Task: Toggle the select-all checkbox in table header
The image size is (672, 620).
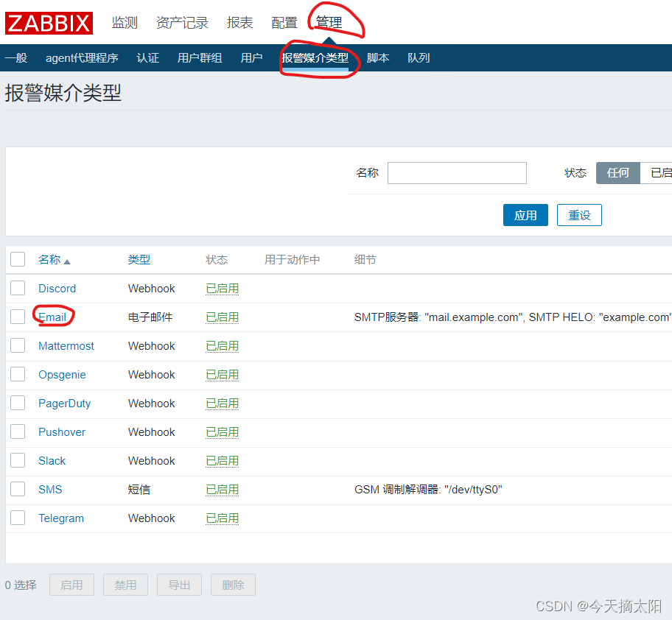Action: tap(18, 259)
